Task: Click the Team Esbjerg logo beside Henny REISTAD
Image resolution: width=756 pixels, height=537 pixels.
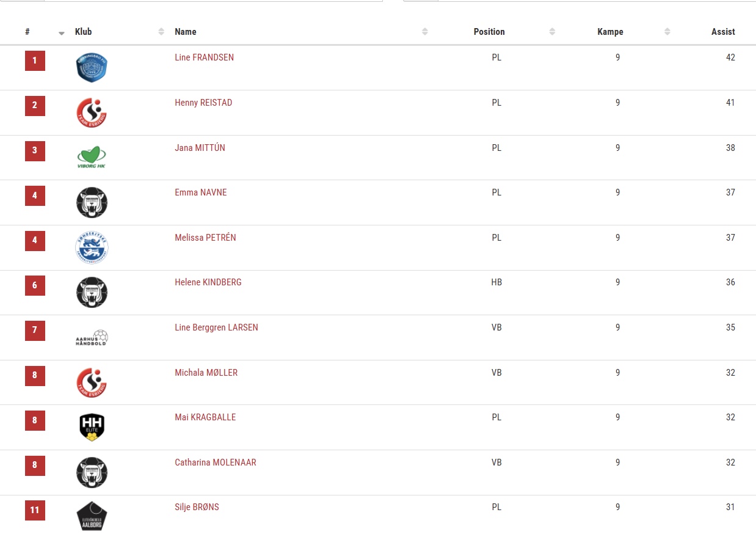Action: [x=92, y=113]
